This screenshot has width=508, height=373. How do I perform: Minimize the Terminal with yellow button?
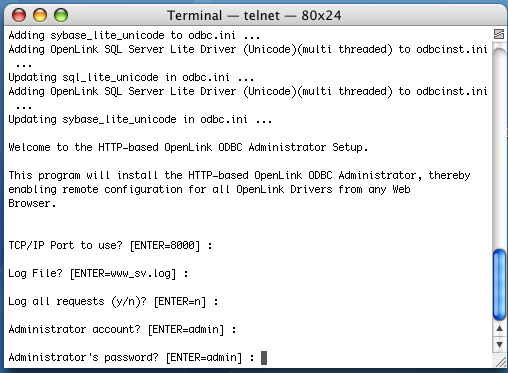(40, 15)
